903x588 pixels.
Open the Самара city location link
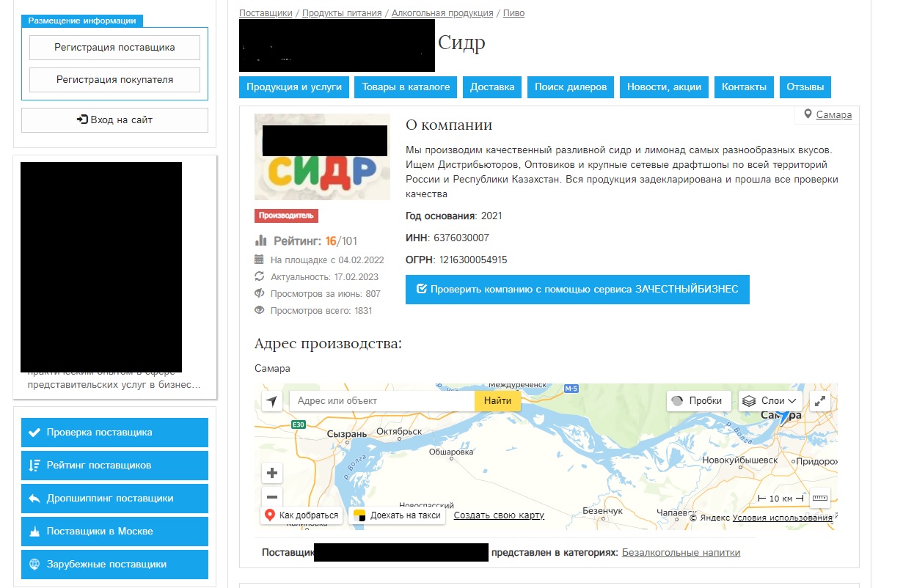point(833,115)
